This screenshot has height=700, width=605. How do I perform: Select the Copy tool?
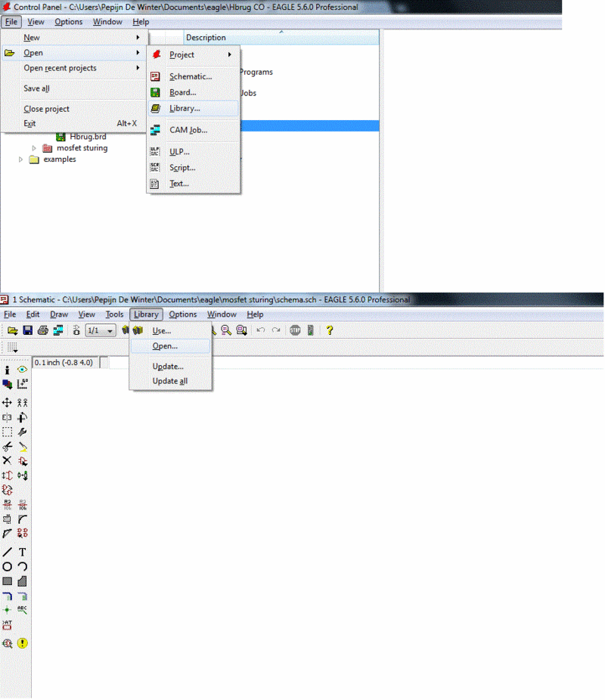click(x=23, y=403)
